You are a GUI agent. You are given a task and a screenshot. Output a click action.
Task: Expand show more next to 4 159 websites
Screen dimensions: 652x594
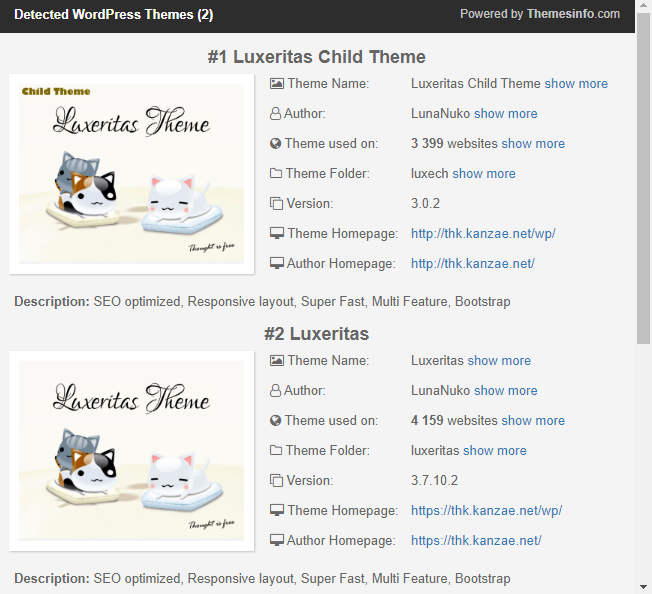(533, 421)
